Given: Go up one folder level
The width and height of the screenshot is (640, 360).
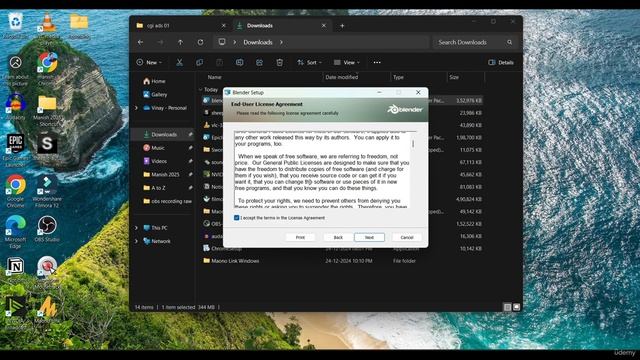Looking at the screenshot, I should pos(180,42).
